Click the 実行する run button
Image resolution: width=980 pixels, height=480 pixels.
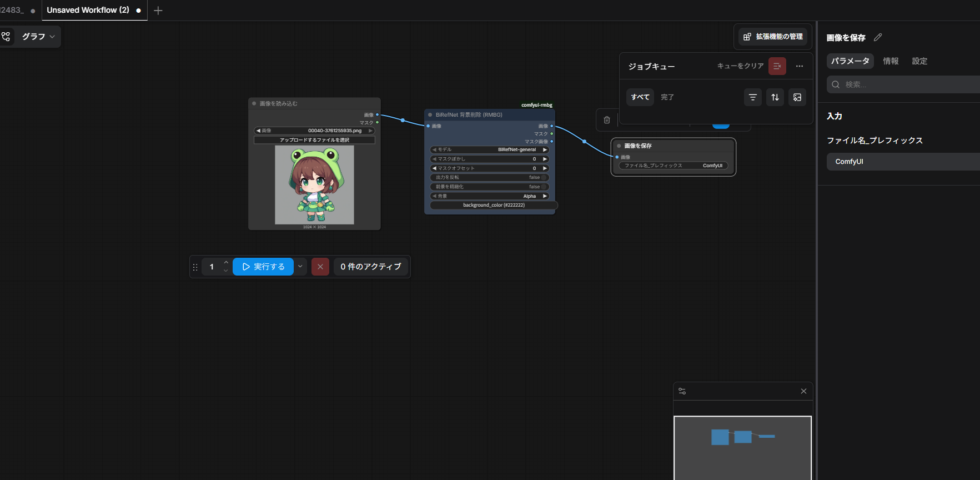(x=263, y=267)
